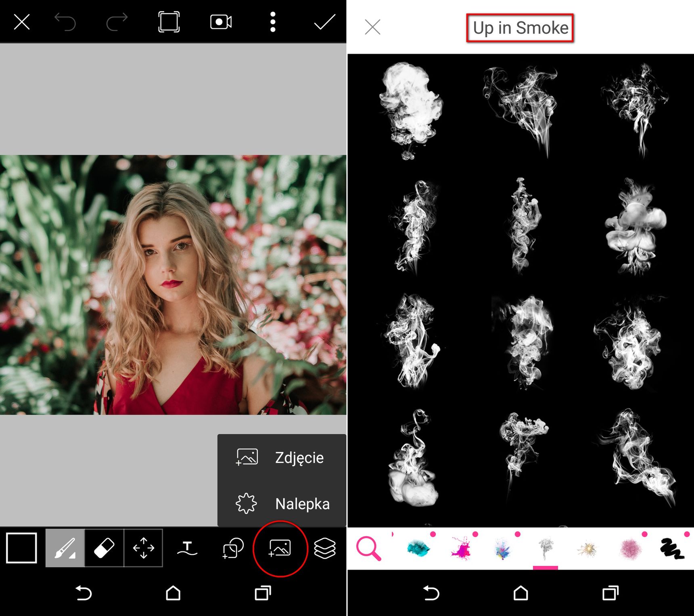Left phone: tap Android back button
This screenshot has width=694, height=616.
pyautogui.click(x=84, y=593)
